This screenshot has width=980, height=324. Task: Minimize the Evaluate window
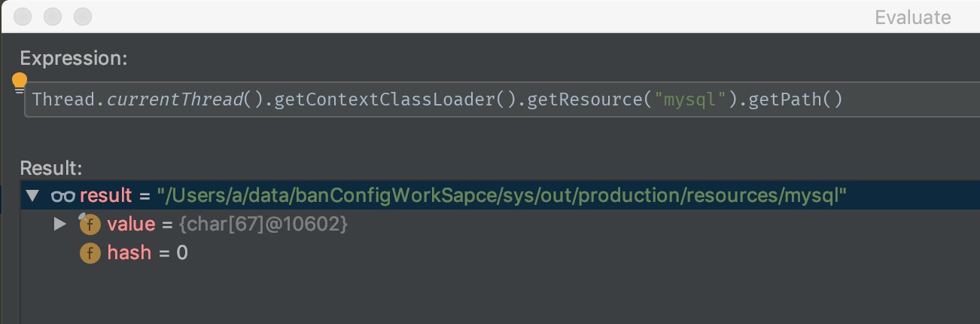(53, 17)
